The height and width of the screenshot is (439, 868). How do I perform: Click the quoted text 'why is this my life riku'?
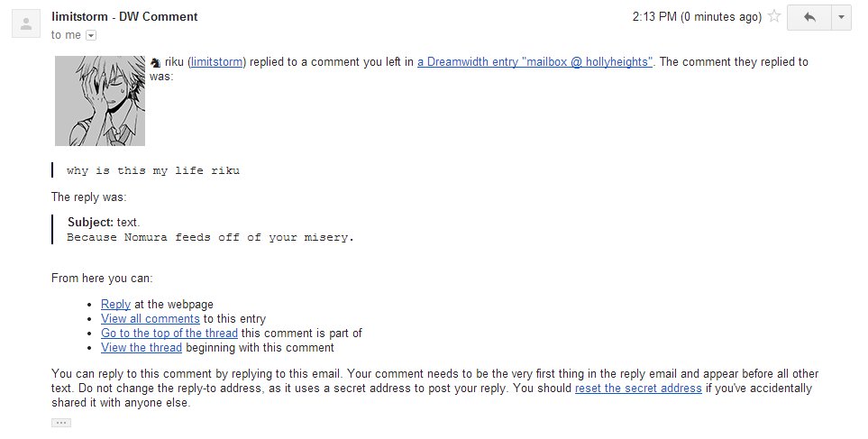(153, 170)
